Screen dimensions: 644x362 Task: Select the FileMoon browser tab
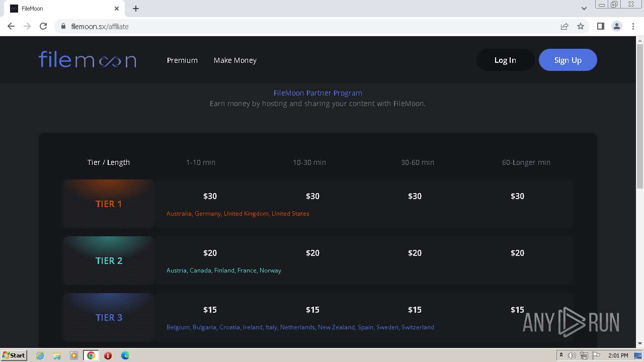tap(63, 9)
